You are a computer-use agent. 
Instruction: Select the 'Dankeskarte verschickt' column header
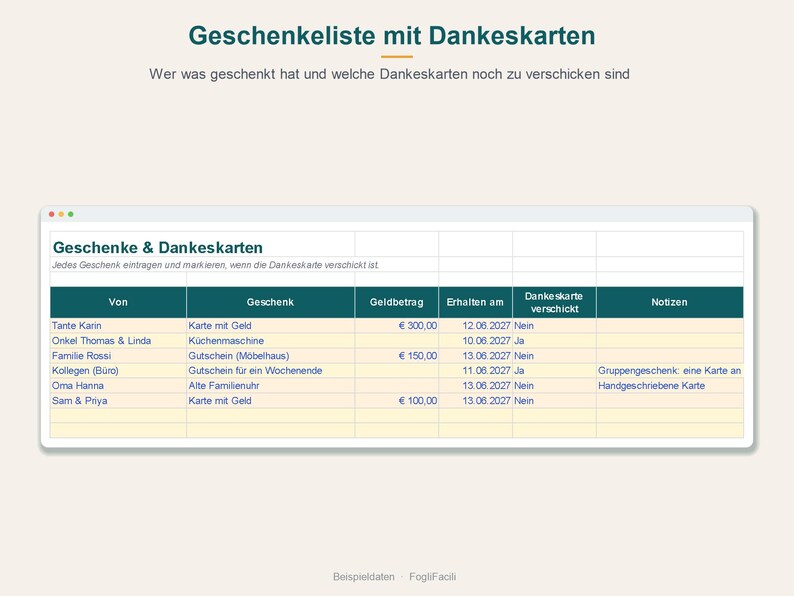554,302
